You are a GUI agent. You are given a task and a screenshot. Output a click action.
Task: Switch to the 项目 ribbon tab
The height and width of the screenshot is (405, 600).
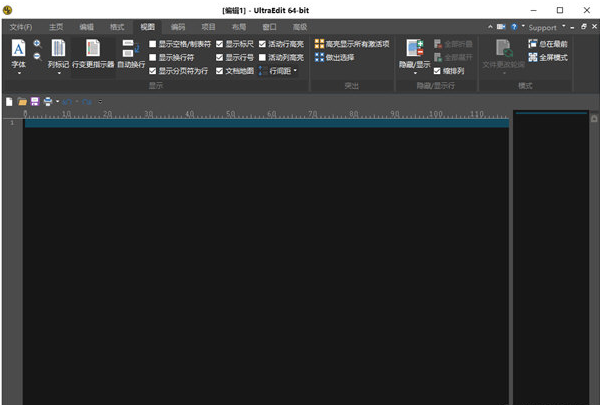[209, 27]
